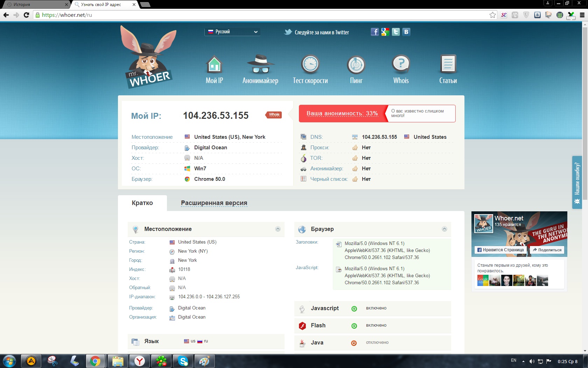This screenshot has width=588, height=368.
Task: Click the Chrome 50.0 browser value
Action: coord(210,179)
